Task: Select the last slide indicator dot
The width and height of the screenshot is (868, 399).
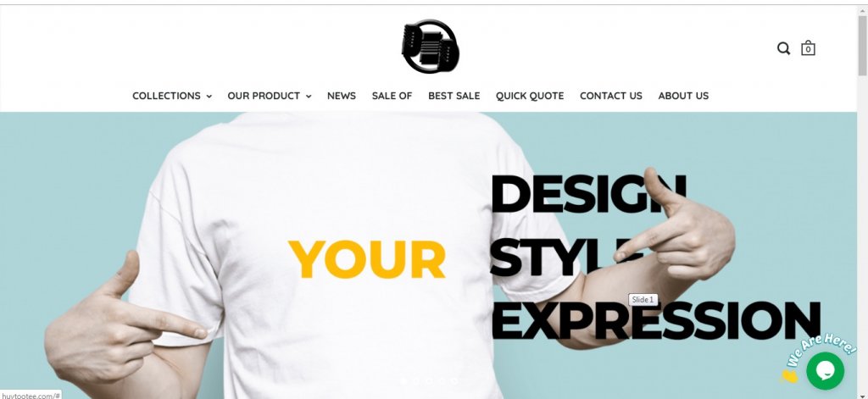Action: coord(454,380)
